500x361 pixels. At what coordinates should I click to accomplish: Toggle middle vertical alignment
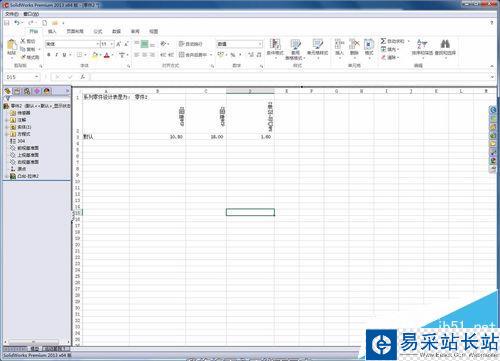click(x=144, y=44)
